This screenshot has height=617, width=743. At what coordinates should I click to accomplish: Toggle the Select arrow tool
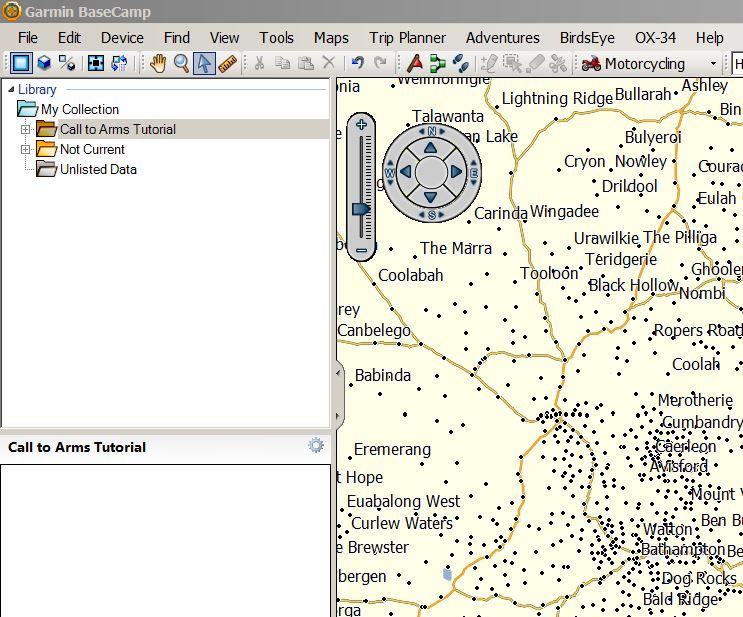205,63
